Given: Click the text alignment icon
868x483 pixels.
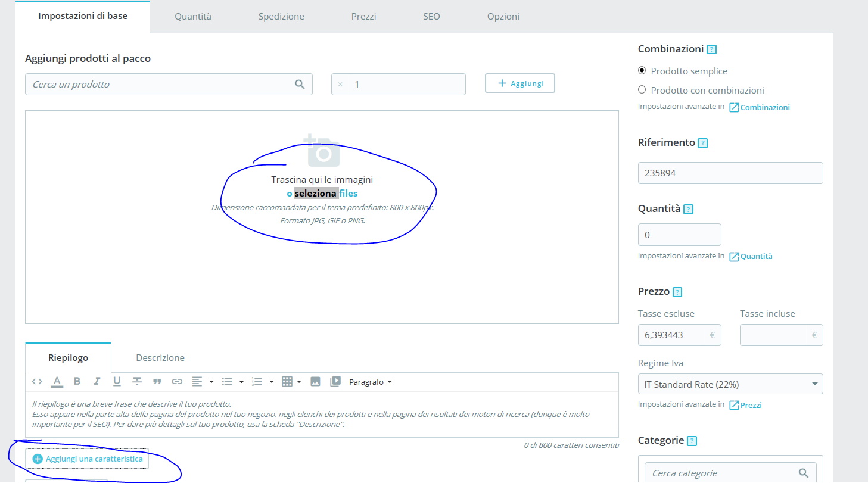Looking at the screenshot, I should [197, 382].
